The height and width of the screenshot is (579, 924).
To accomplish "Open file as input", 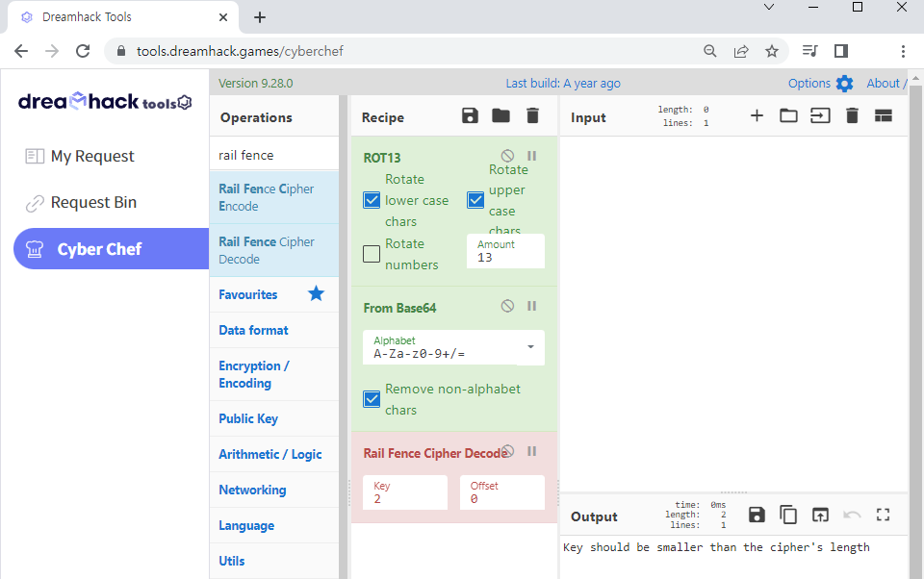I will tap(820, 115).
